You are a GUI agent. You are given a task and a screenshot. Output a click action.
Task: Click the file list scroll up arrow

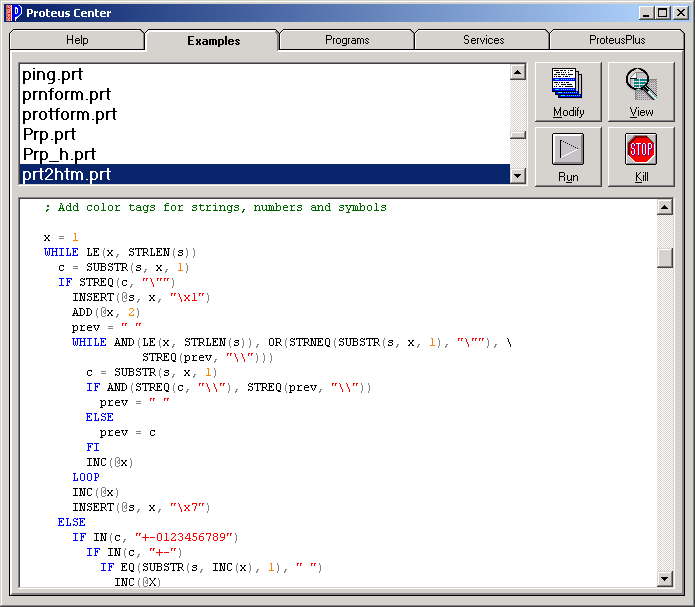coord(518,72)
